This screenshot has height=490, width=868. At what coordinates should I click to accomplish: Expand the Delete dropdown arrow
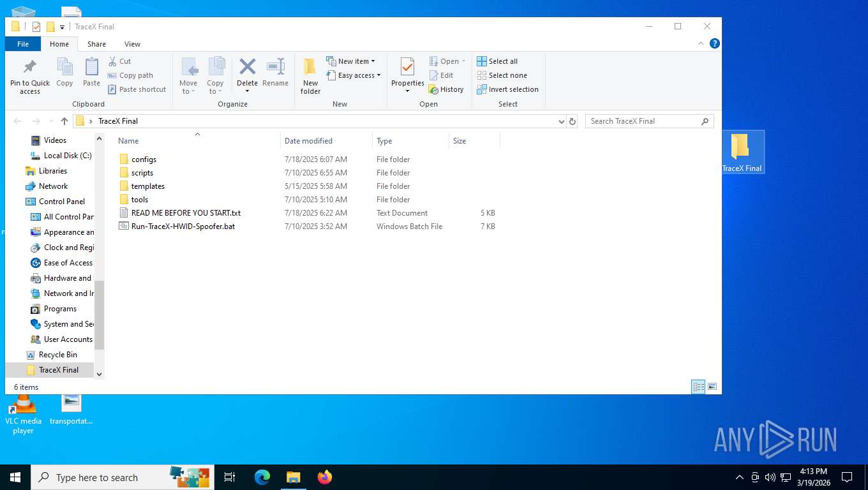(x=247, y=91)
